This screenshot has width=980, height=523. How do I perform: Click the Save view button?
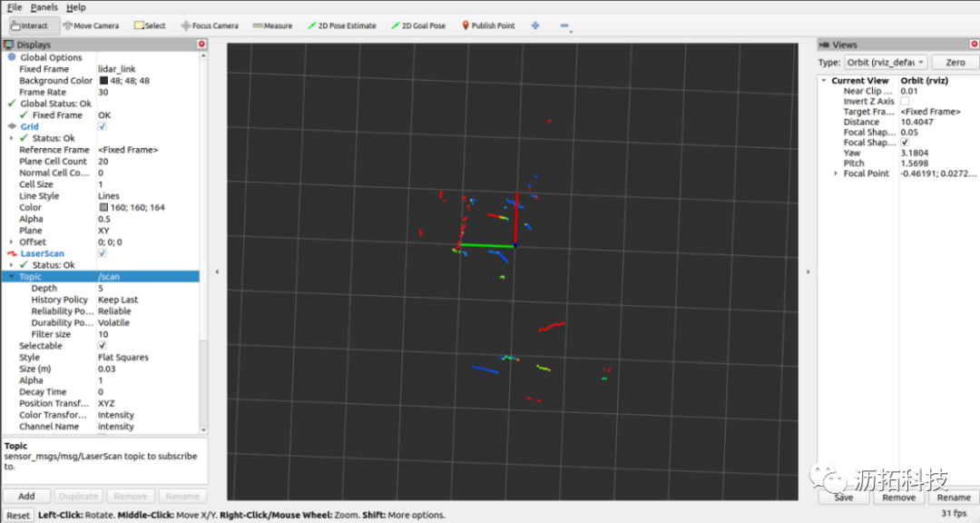tap(843, 498)
